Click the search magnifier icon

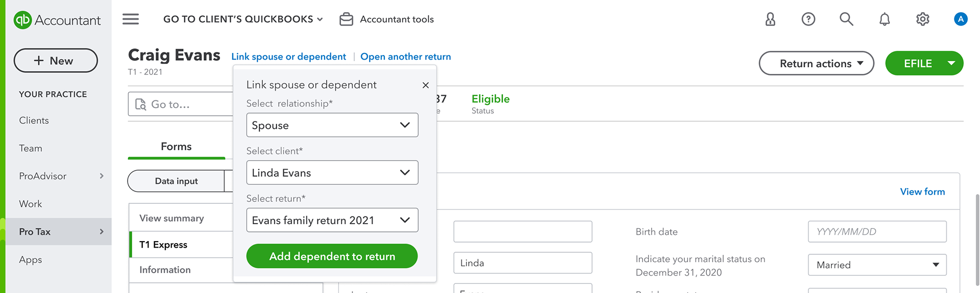point(846,19)
